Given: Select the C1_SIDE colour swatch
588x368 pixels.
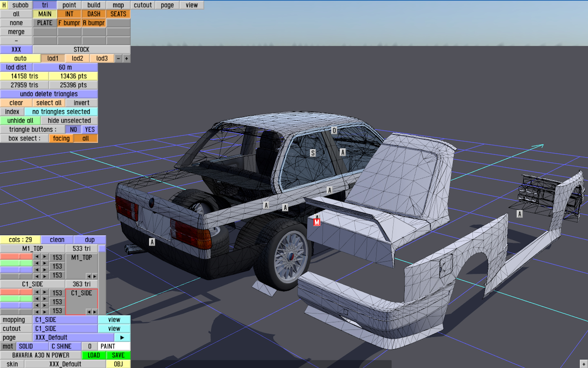Looking at the screenshot, I should 82,302.
